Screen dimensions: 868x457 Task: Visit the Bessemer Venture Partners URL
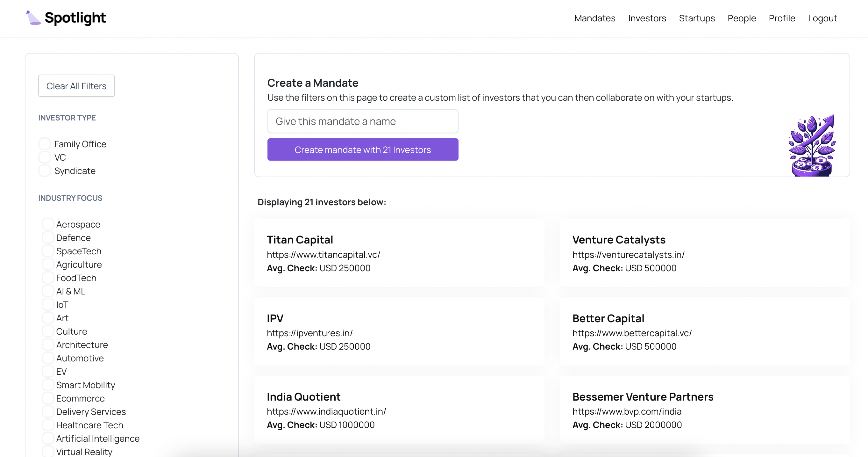click(627, 411)
